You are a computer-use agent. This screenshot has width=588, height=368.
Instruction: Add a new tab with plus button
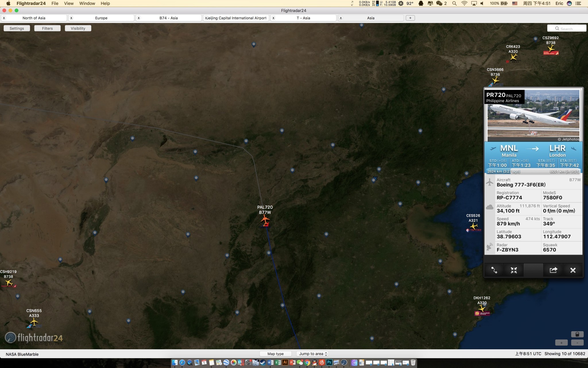pos(410,18)
